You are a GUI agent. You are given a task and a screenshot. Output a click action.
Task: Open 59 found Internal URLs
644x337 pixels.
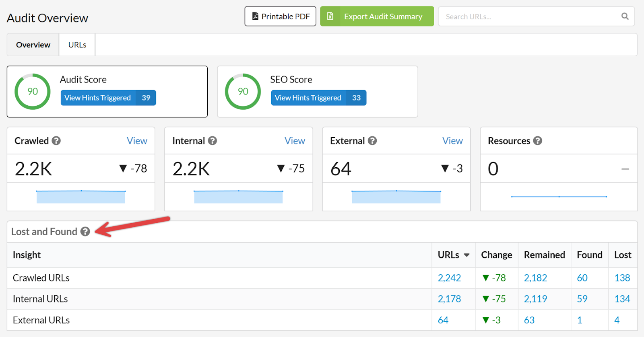click(x=582, y=299)
